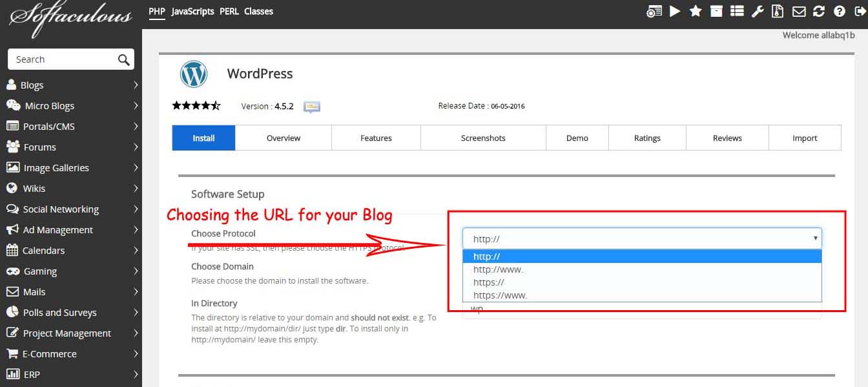The image size is (868, 387).
Task: Open the cPanel control panel icon
Action: pos(654,11)
